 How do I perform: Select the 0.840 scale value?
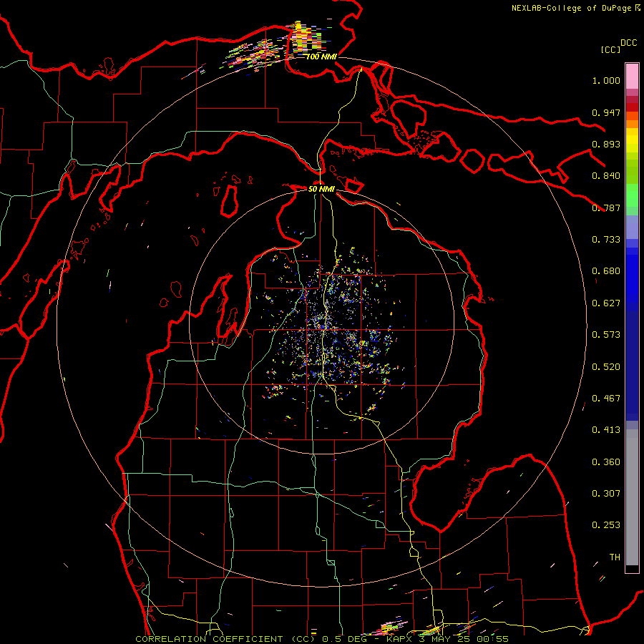point(606,176)
